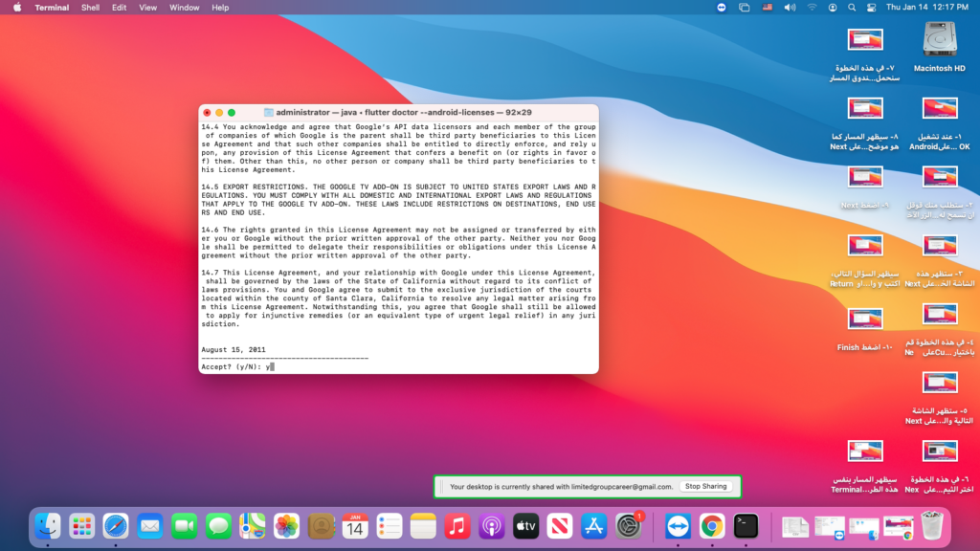The image size is (980, 551).
Task: Open the Edit menu
Action: 119,8
